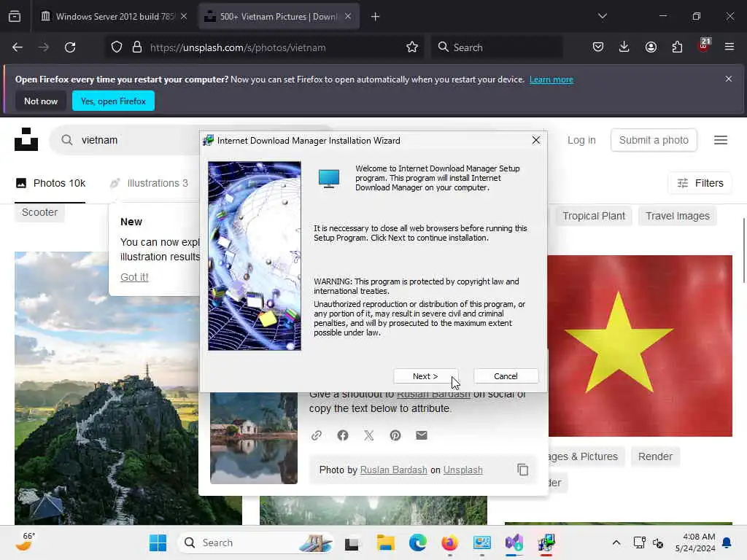
Task: Select the Tropical Plant tag
Action: [594, 216]
